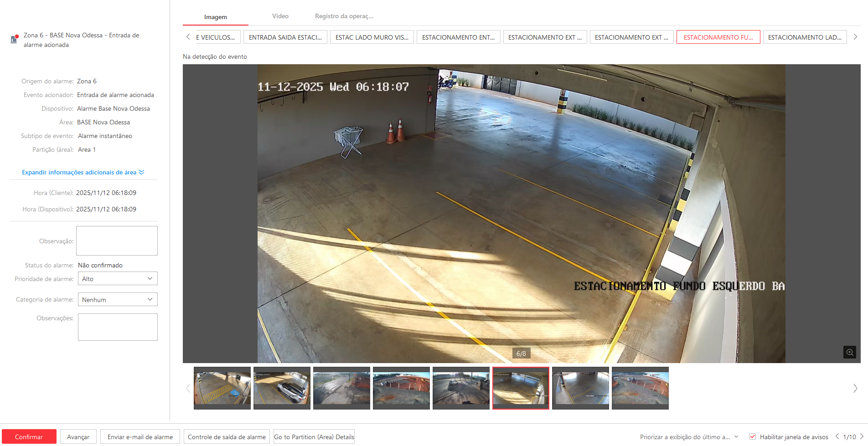The width and height of the screenshot is (868, 446).
Task: Click the zoom magnifier icon on image
Action: tap(849, 352)
